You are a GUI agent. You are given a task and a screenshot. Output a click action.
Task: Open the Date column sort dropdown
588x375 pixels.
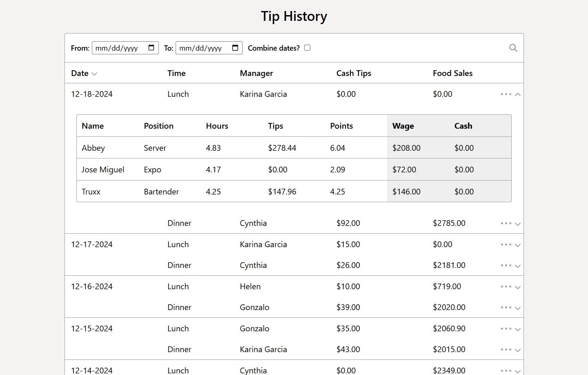[x=95, y=74]
